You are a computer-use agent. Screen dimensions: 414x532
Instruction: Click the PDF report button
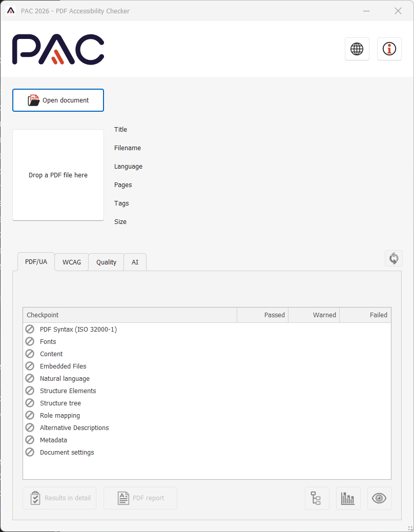[x=140, y=498]
